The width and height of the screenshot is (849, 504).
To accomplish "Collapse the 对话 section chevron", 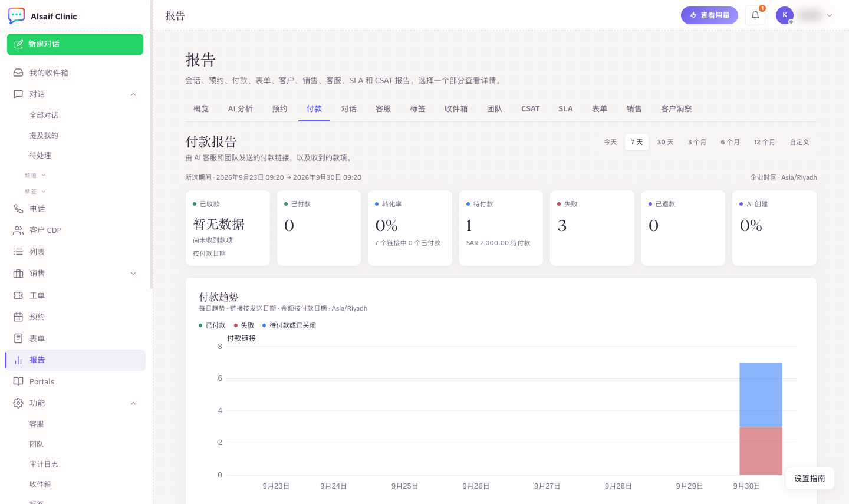I will (133, 94).
